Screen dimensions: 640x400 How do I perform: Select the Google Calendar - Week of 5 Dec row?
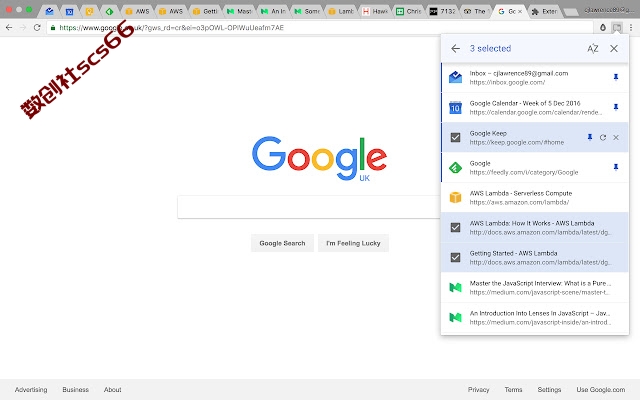click(x=535, y=107)
